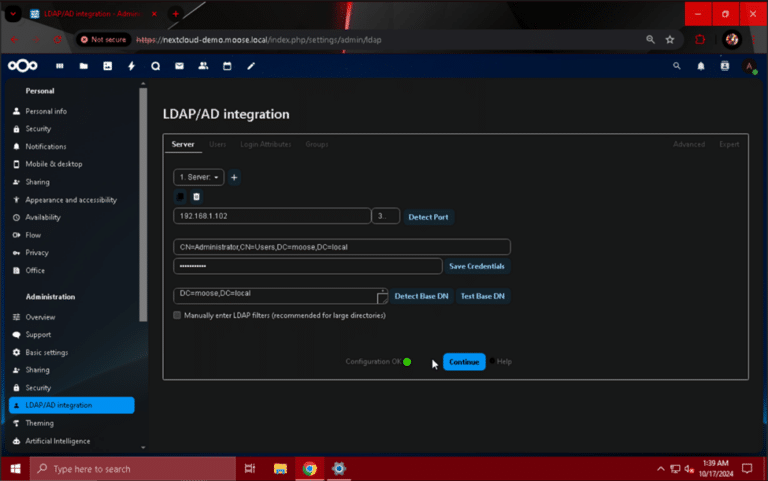Screen dimensions: 768x481
Task: Open personal Security settings in sidebar
Action: tap(38, 129)
